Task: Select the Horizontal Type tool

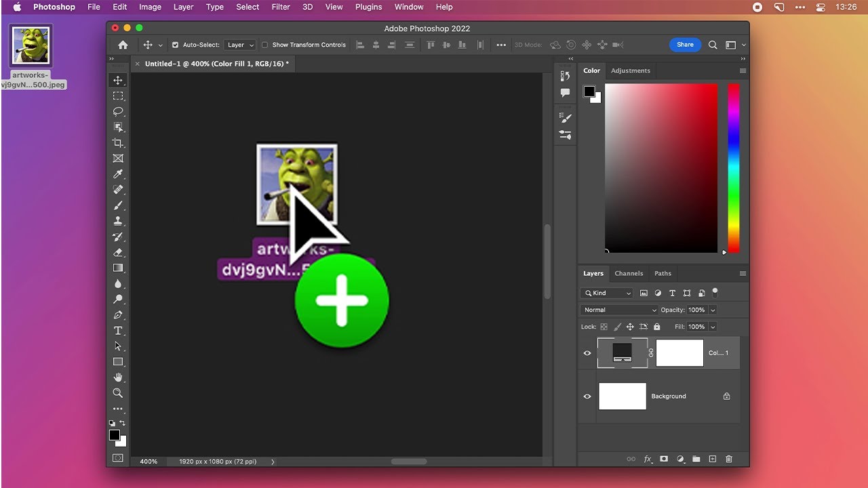Action: (x=118, y=330)
